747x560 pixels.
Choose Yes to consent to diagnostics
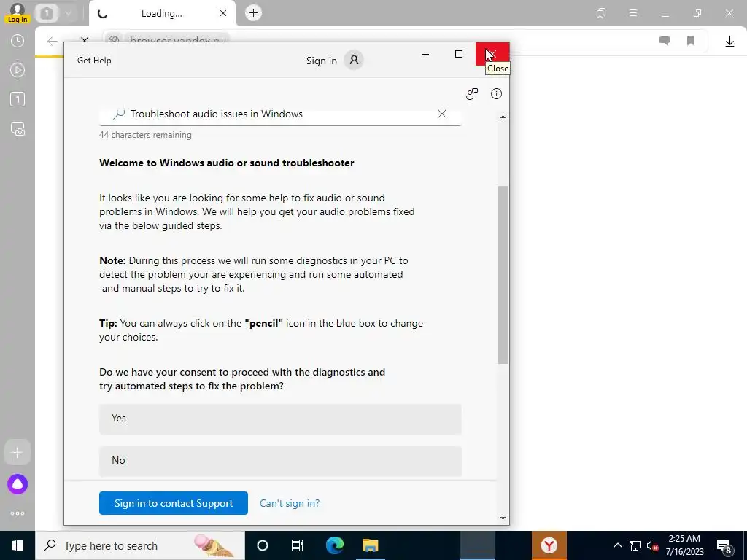point(280,419)
